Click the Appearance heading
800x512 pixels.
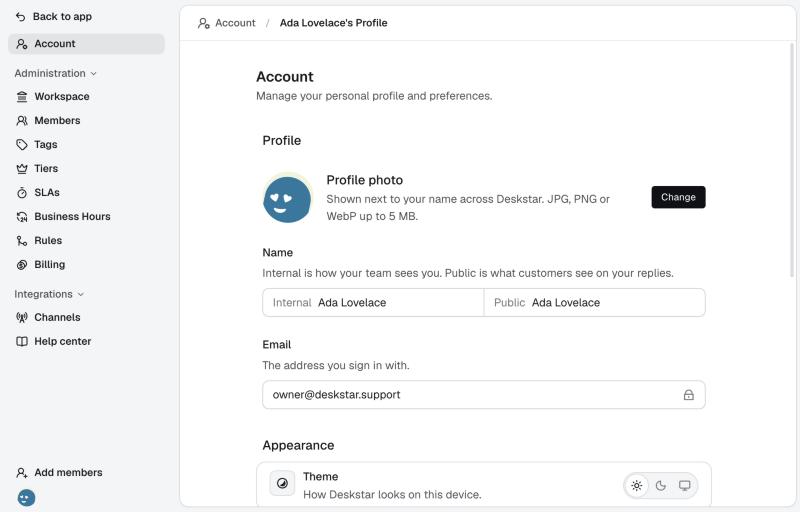point(298,446)
